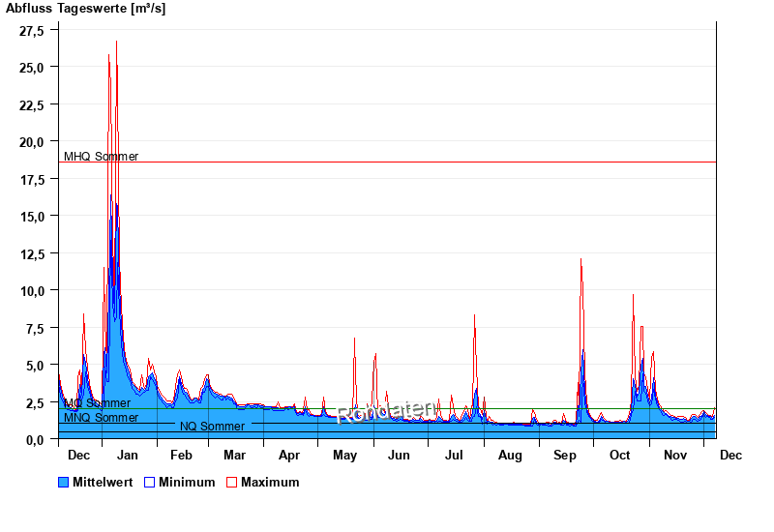
Task: Click the chart title Abfluss Tageswerte
Action: click(85, 8)
